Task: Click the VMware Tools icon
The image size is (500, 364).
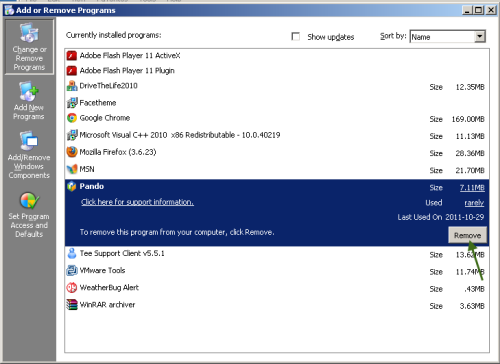Action: (72, 270)
